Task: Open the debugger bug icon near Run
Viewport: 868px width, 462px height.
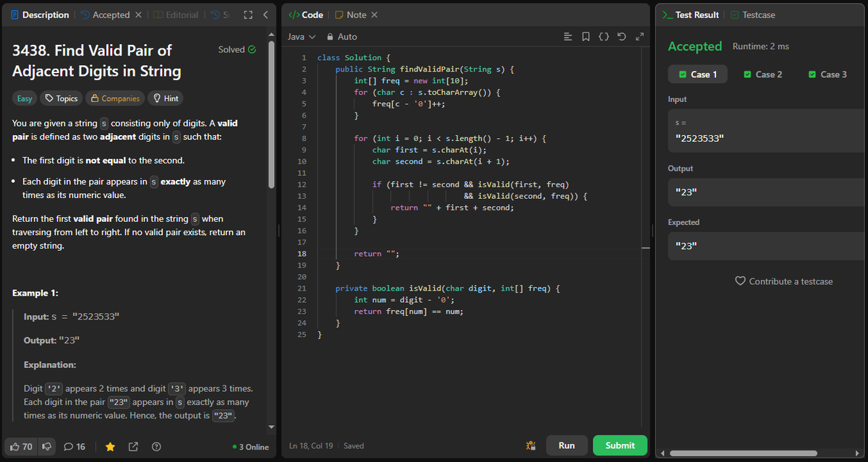Action: (x=530, y=445)
